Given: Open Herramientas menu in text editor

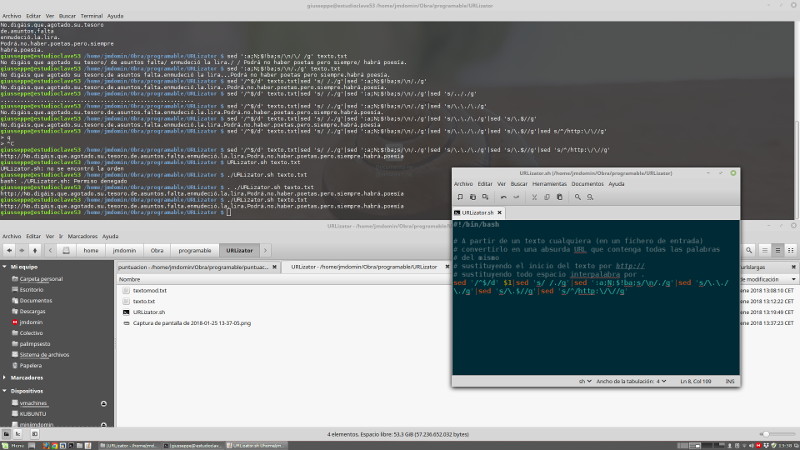Looking at the screenshot, I should (549, 184).
